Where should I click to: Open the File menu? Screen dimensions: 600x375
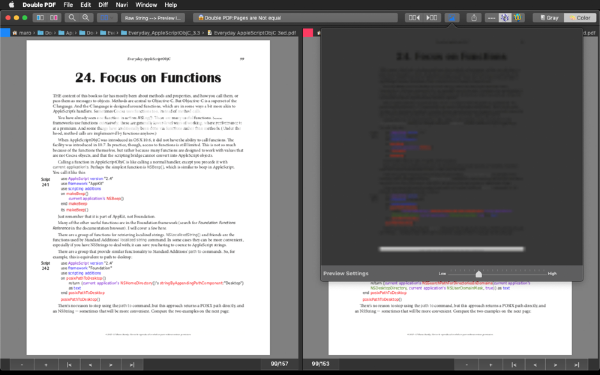tap(68, 5)
